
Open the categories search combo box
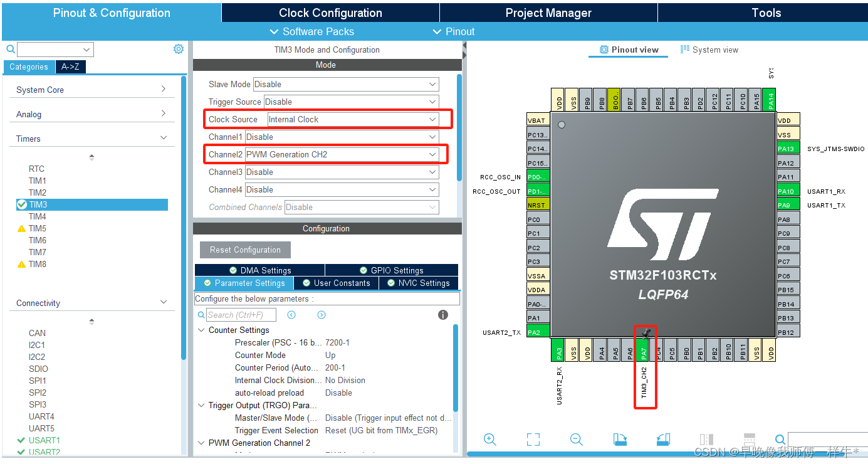pyautogui.click(x=55, y=50)
